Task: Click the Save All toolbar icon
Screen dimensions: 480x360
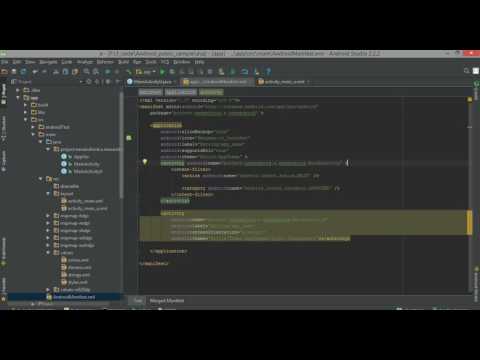Action: [x=14, y=72]
